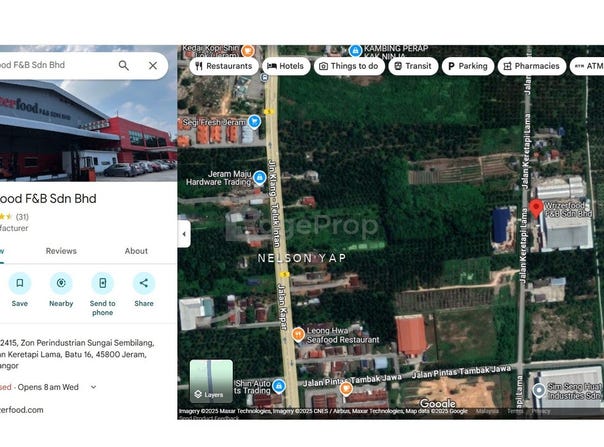
Task: Click the Google logo on map
Action: tap(438, 404)
